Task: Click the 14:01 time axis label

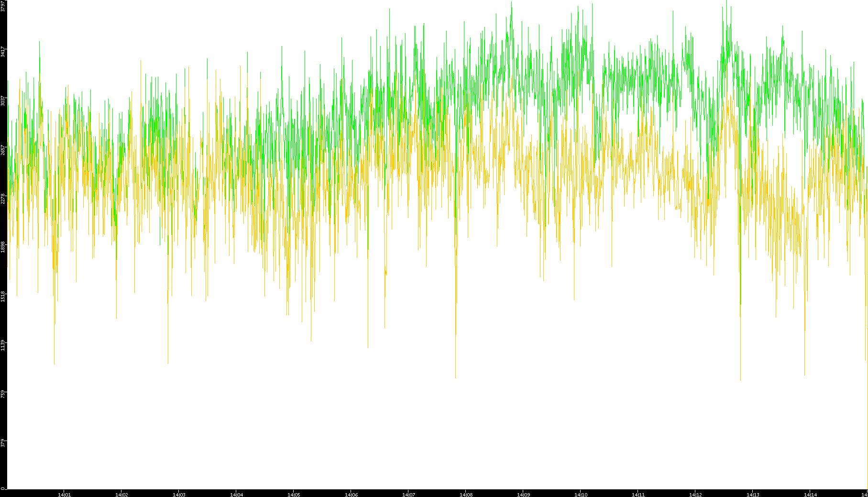Action: pos(64,495)
